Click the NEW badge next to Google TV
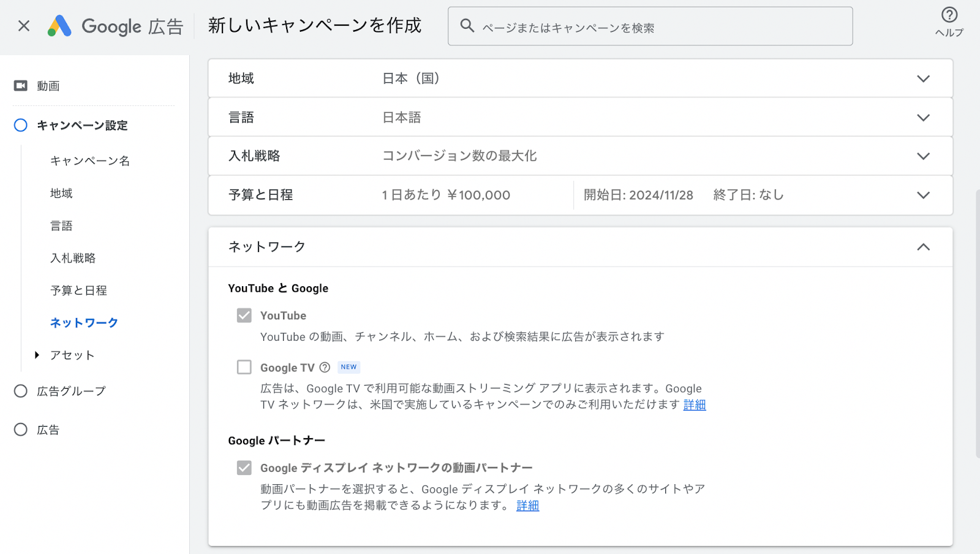Viewport: 980px width, 554px height. pyautogui.click(x=349, y=367)
